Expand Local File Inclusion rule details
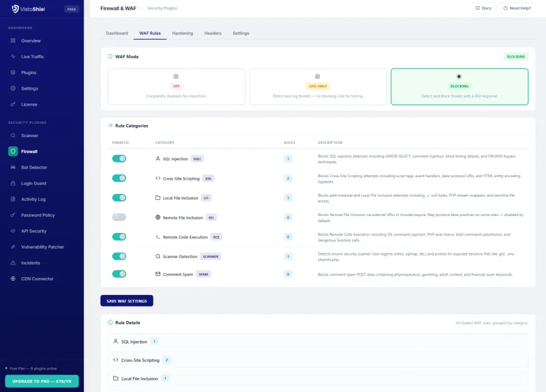The width and height of the screenshot is (546, 392). pyautogui.click(x=317, y=378)
